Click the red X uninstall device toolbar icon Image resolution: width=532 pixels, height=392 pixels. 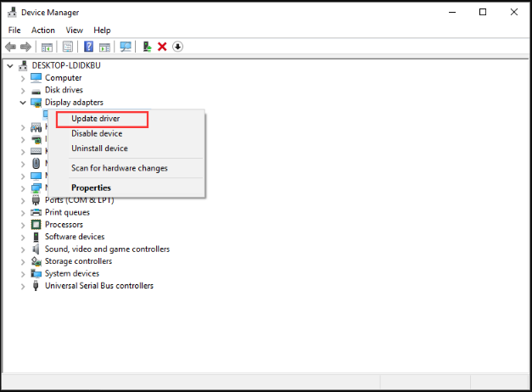tap(162, 47)
